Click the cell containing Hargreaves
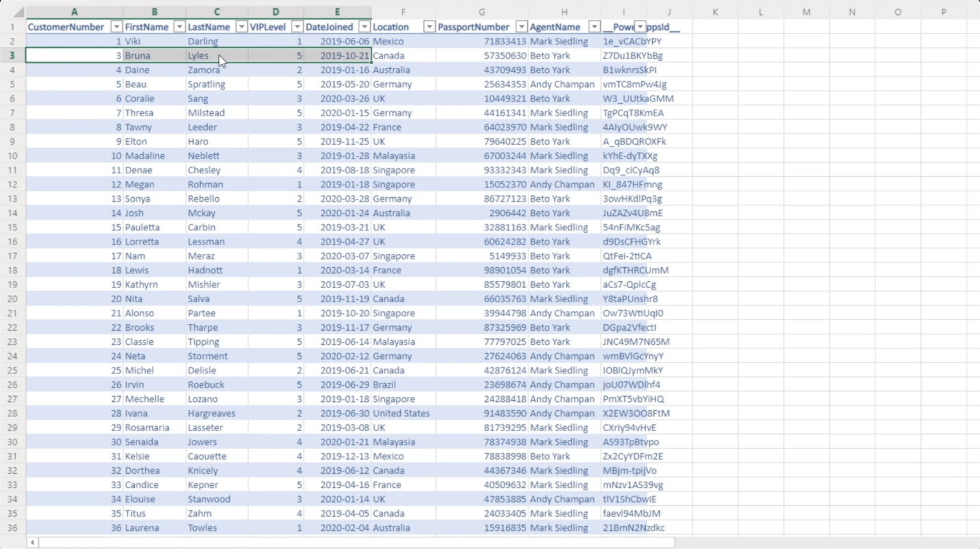 [x=212, y=413]
